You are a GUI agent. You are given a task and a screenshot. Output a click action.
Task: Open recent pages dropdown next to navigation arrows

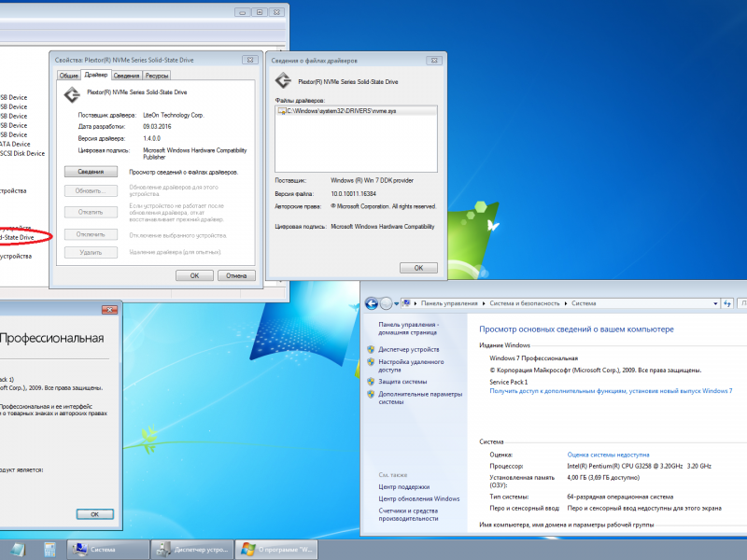click(x=396, y=304)
